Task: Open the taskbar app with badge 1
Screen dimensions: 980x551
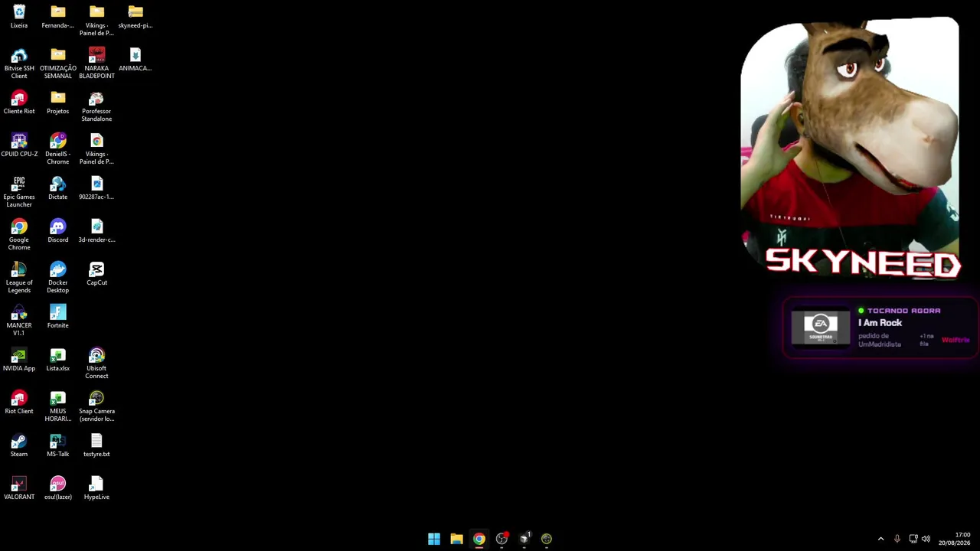Action: tap(524, 539)
